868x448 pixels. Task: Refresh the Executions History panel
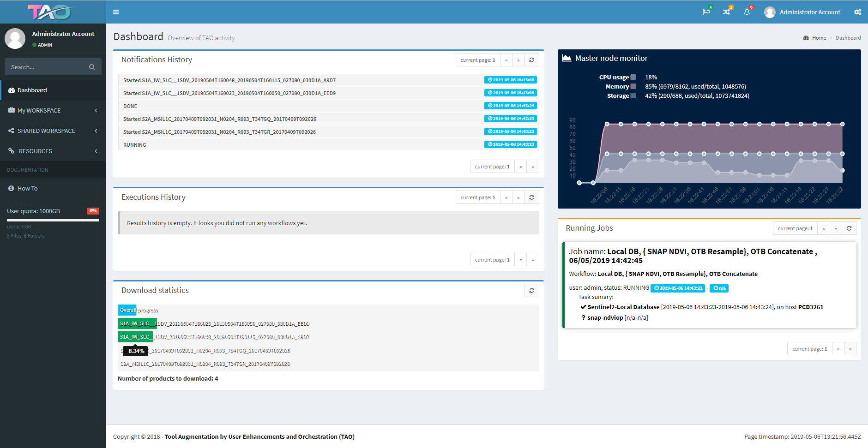[x=531, y=197]
